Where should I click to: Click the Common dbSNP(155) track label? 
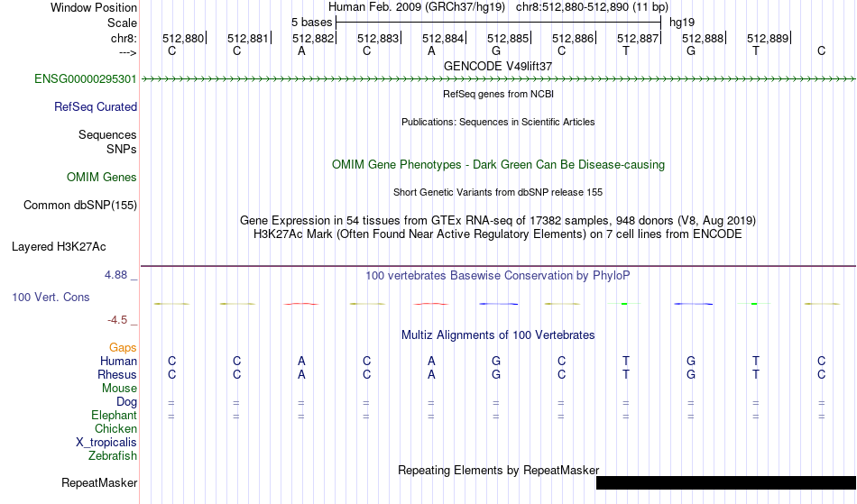tap(79, 206)
